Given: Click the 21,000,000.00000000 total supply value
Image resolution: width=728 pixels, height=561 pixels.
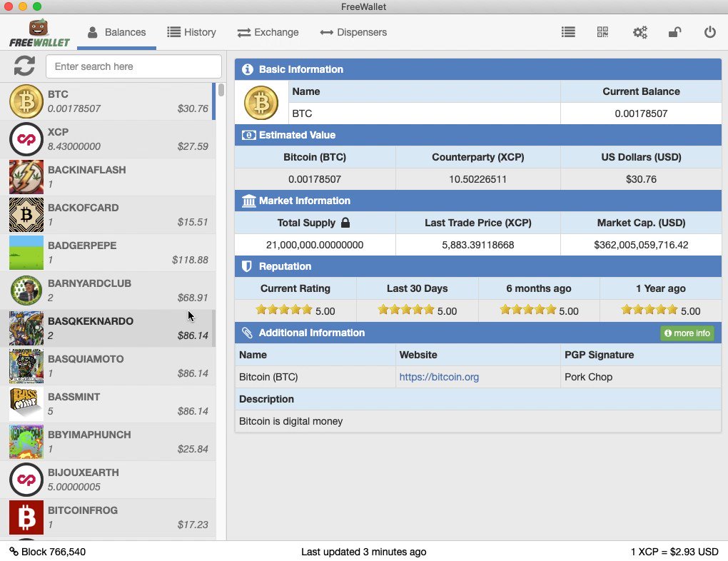Looking at the screenshot, I should coord(314,245).
